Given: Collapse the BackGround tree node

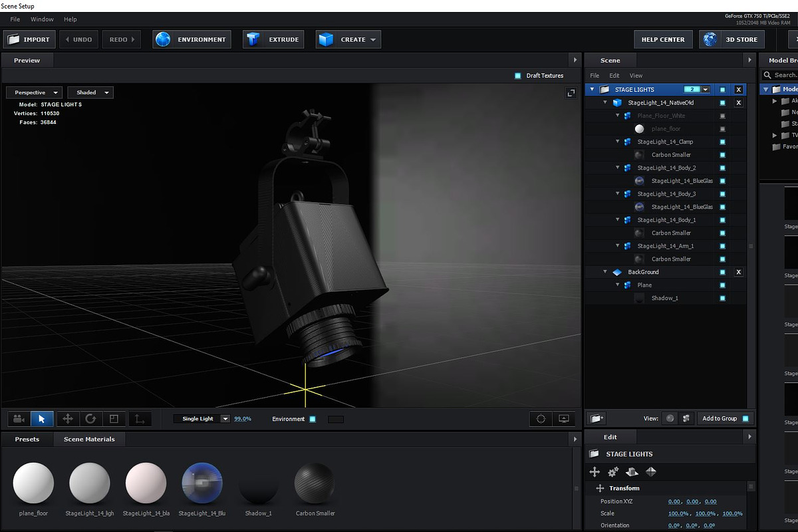Looking at the screenshot, I should (605, 272).
